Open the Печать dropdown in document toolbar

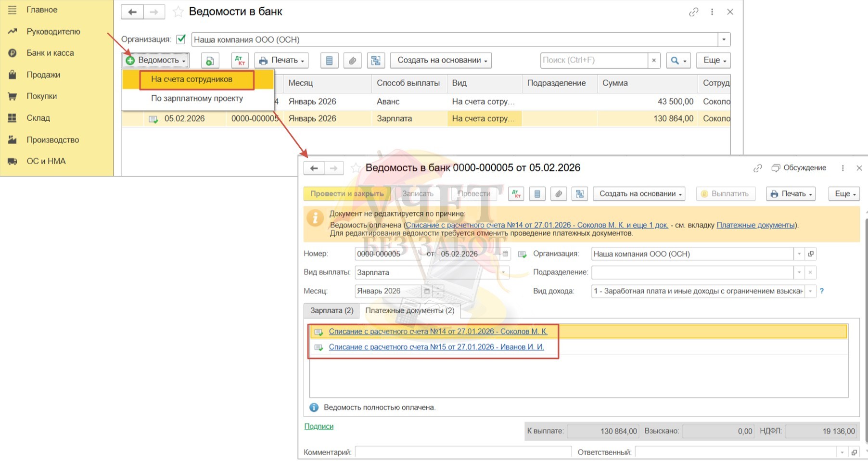(x=791, y=194)
